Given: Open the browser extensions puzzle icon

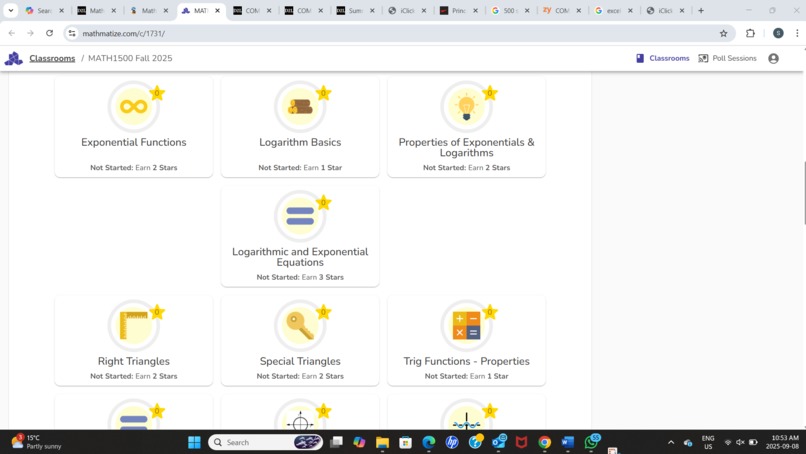Looking at the screenshot, I should tap(750, 33).
